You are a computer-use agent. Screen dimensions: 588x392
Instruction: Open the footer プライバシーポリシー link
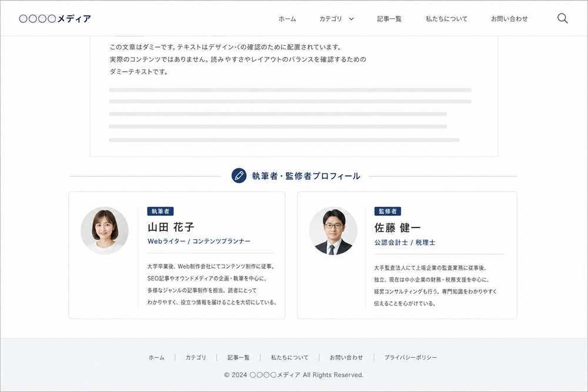click(410, 357)
